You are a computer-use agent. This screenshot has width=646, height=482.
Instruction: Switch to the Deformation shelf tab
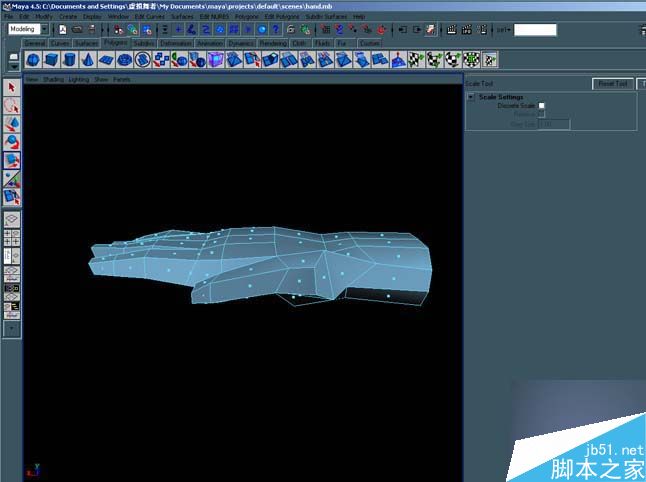click(176, 43)
